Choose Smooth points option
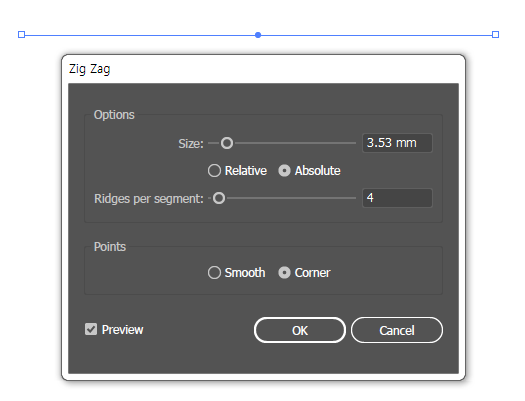The width and height of the screenshot is (525, 401). pyautogui.click(x=214, y=273)
